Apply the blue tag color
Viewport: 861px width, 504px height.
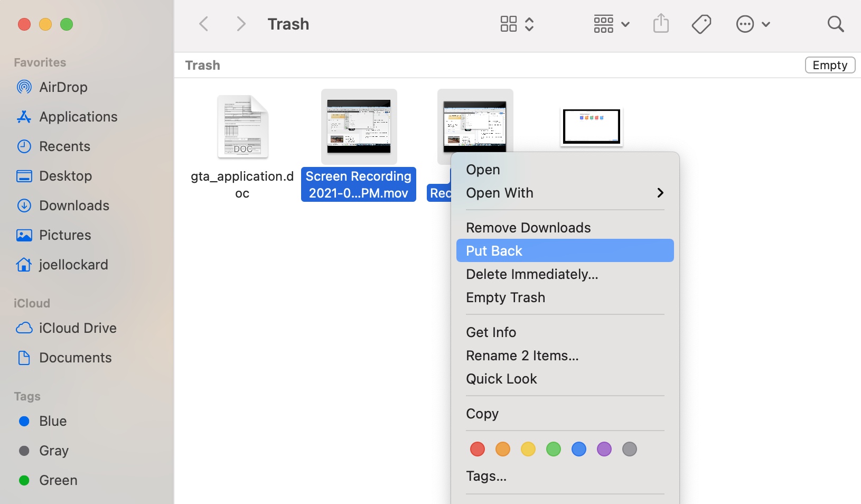[x=579, y=449]
